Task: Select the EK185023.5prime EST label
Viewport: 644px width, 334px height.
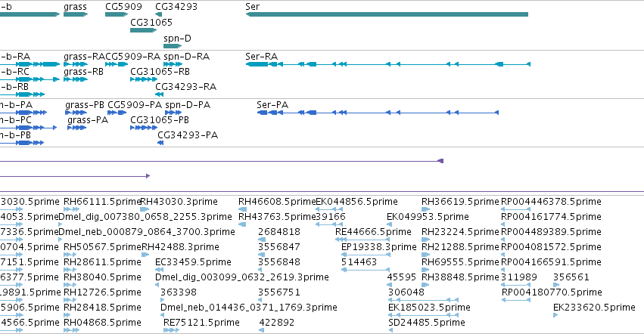Action: 429,308
